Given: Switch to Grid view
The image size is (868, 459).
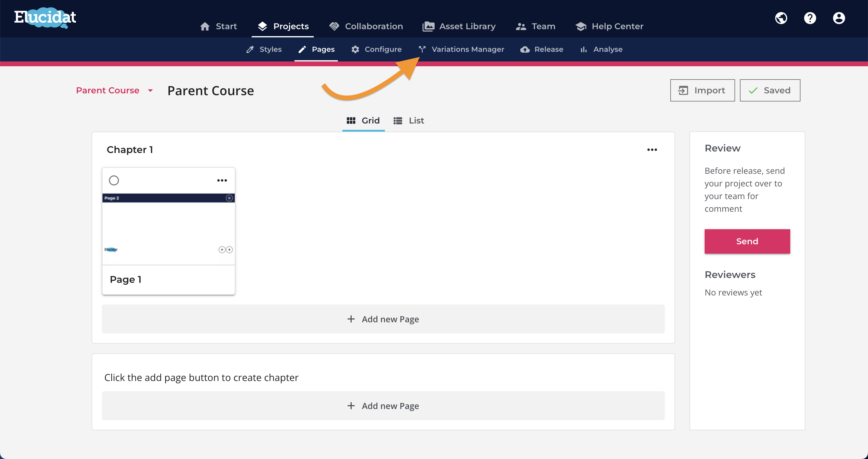Looking at the screenshot, I should [363, 120].
